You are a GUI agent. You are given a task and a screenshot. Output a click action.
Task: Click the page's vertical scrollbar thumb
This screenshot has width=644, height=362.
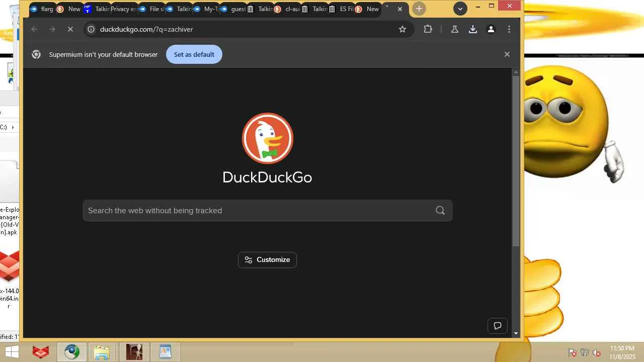click(516, 161)
